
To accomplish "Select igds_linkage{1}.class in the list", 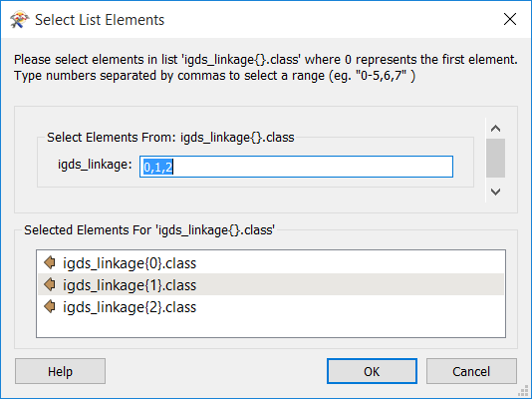I will pyautogui.click(x=271, y=285).
